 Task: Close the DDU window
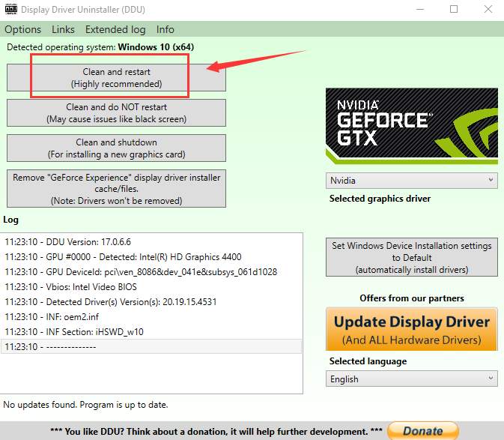(488, 9)
